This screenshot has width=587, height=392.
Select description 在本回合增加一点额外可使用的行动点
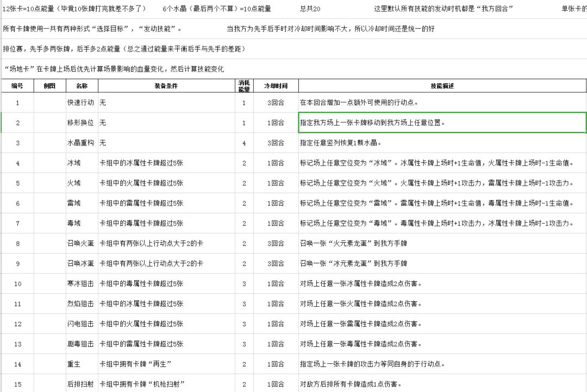click(442, 103)
